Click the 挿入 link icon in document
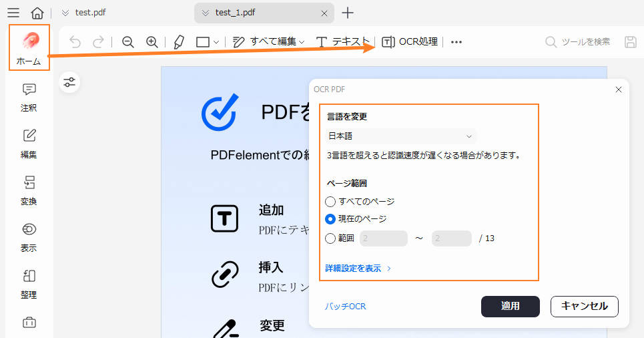Viewport: 644px width, 338px height. click(225, 275)
